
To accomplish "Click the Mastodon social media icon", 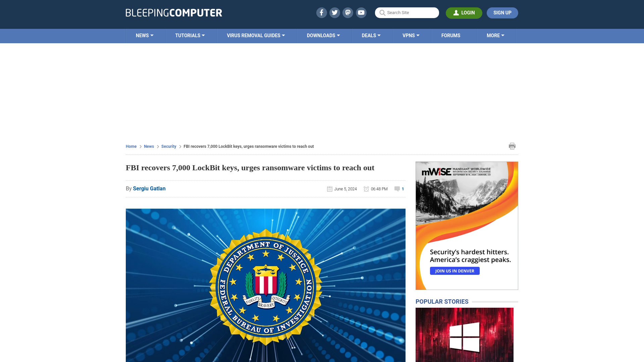I will [348, 12].
